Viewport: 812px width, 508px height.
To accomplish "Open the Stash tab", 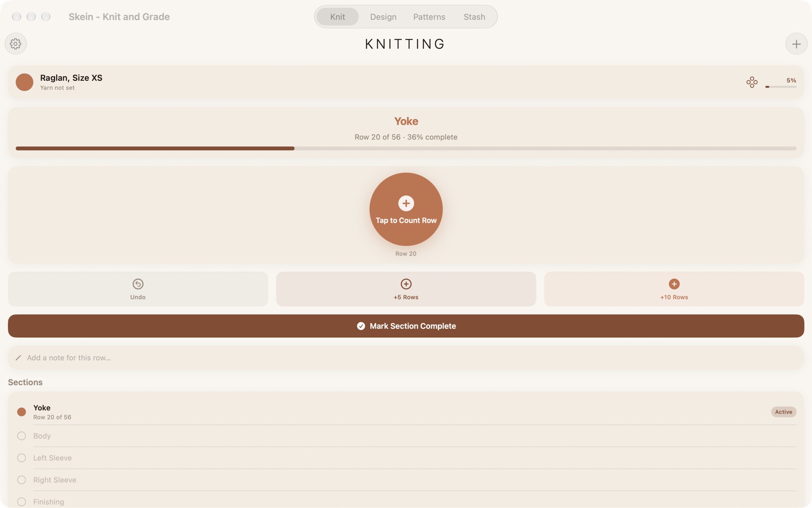I will point(474,17).
